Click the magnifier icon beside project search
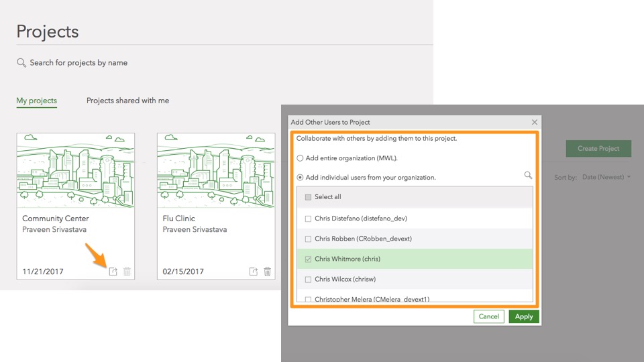 pyautogui.click(x=21, y=63)
